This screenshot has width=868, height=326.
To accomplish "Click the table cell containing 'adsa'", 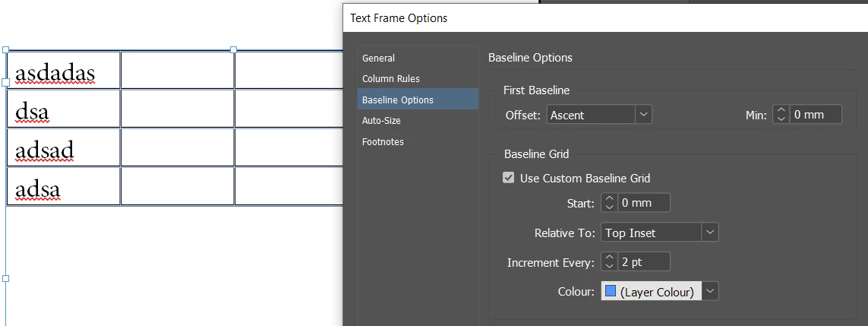I will tap(63, 186).
